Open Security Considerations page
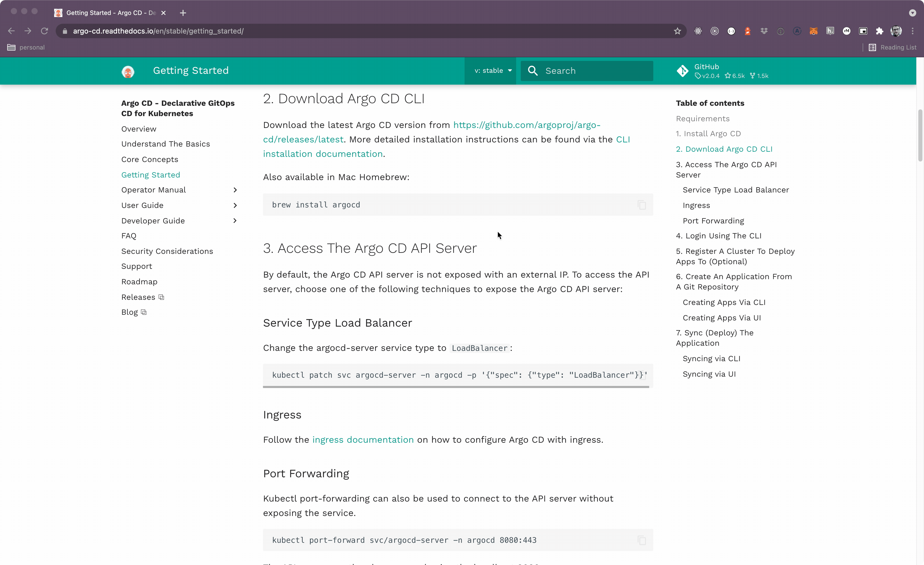924x565 pixels. point(167,251)
